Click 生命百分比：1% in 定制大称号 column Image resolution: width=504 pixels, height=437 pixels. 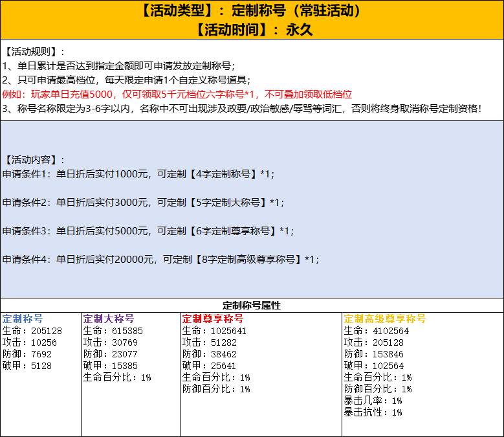click(x=117, y=377)
